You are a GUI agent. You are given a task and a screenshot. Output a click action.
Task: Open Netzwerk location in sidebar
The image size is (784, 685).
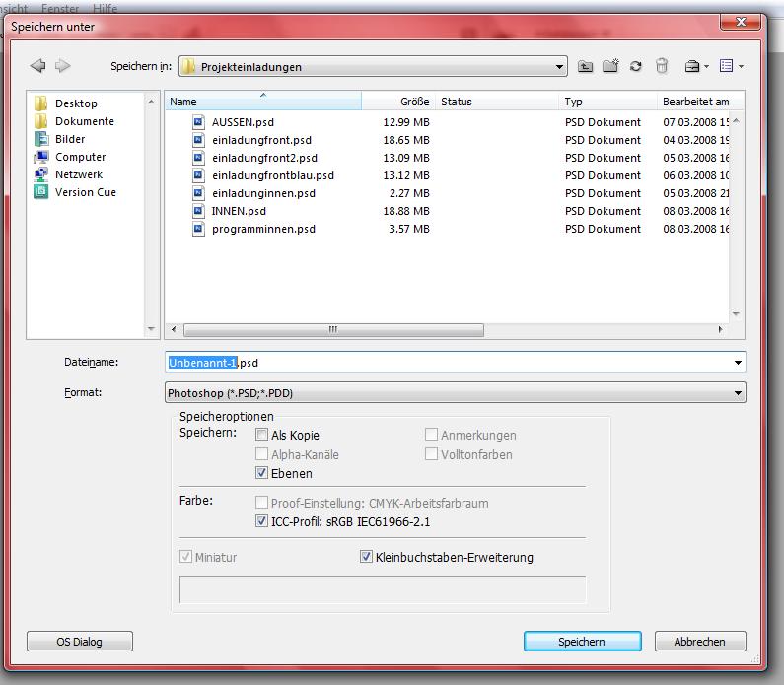point(78,174)
